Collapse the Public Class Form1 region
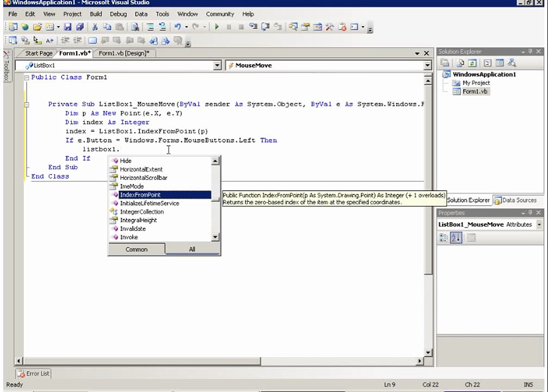 click(x=27, y=78)
